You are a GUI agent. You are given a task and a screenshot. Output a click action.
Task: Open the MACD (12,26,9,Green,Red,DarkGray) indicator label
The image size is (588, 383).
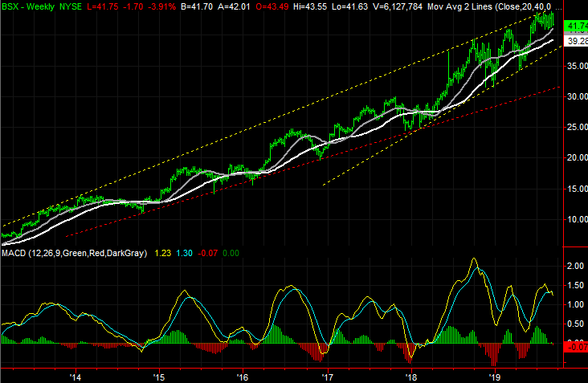[x=74, y=253]
